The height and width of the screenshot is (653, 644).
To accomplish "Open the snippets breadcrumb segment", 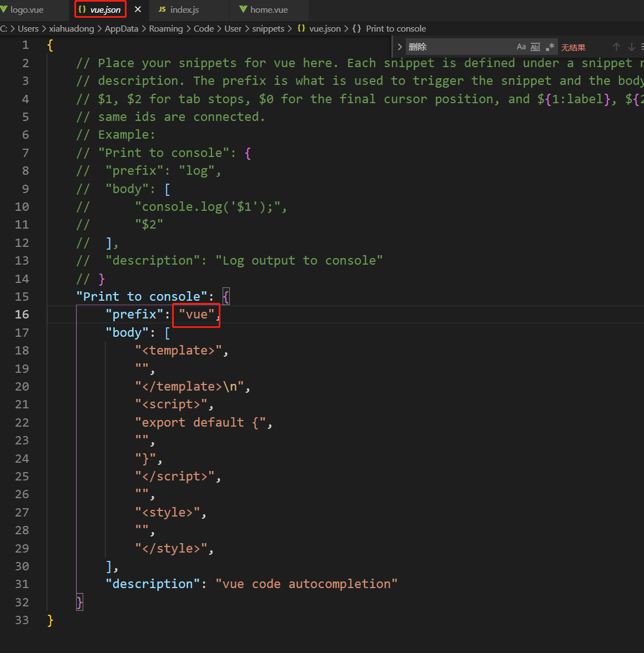I will pos(268,29).
